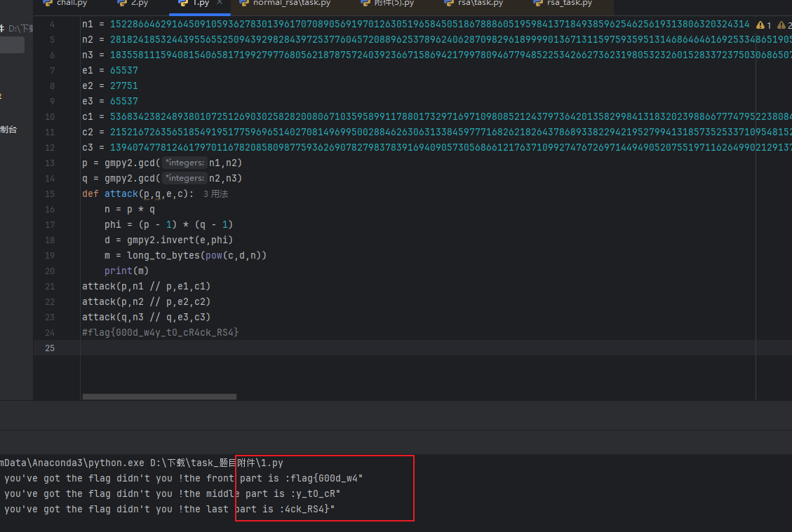Place cursor on the attack function definition
This screenshot has width=792, height=532.
[x=121, y=193]
